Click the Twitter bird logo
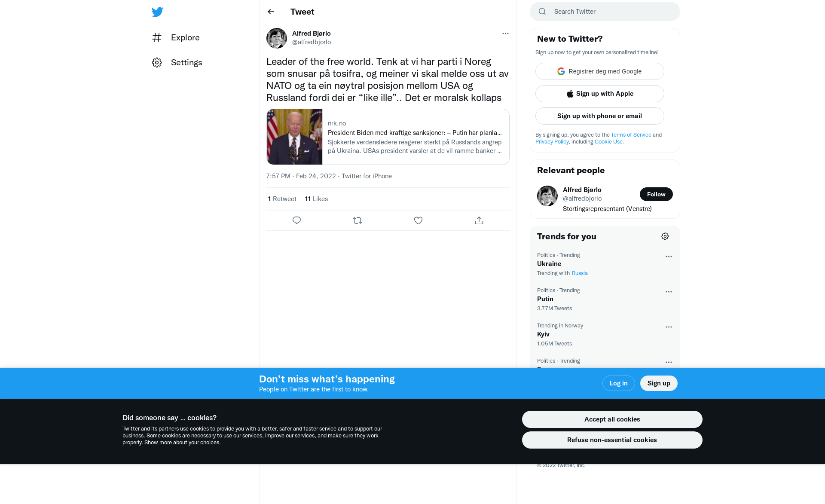825x504 pixels. [157, 12]
